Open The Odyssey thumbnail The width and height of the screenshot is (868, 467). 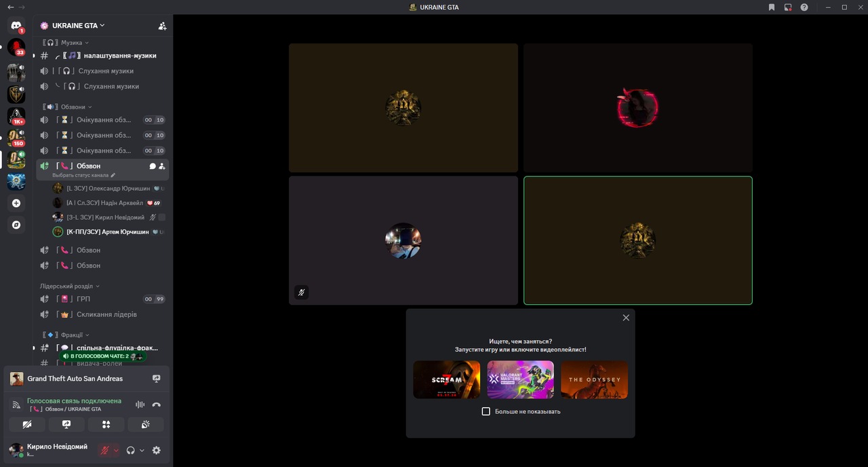(594, 379)
